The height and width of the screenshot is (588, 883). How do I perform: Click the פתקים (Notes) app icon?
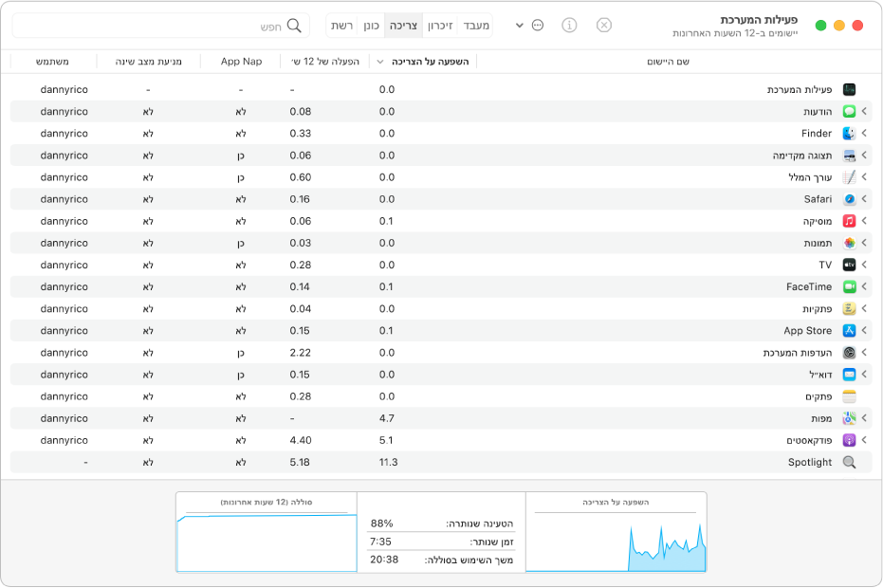click(849, 397)
